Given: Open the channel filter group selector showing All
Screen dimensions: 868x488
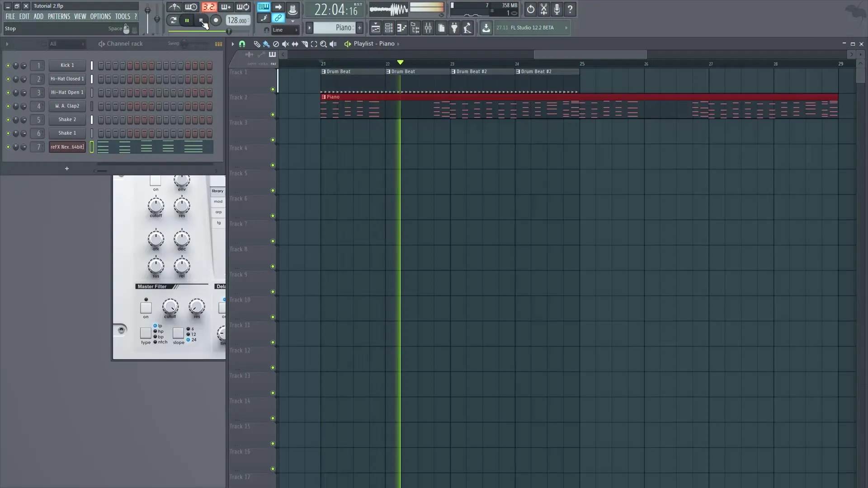Looking at the screenshot, I should pos(67,44).
